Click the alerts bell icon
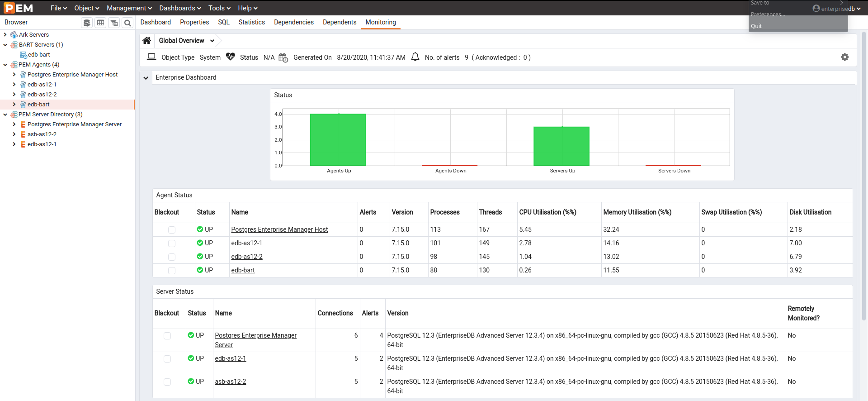Viewport: 868px width, 401px height. (x=415, y=57)
